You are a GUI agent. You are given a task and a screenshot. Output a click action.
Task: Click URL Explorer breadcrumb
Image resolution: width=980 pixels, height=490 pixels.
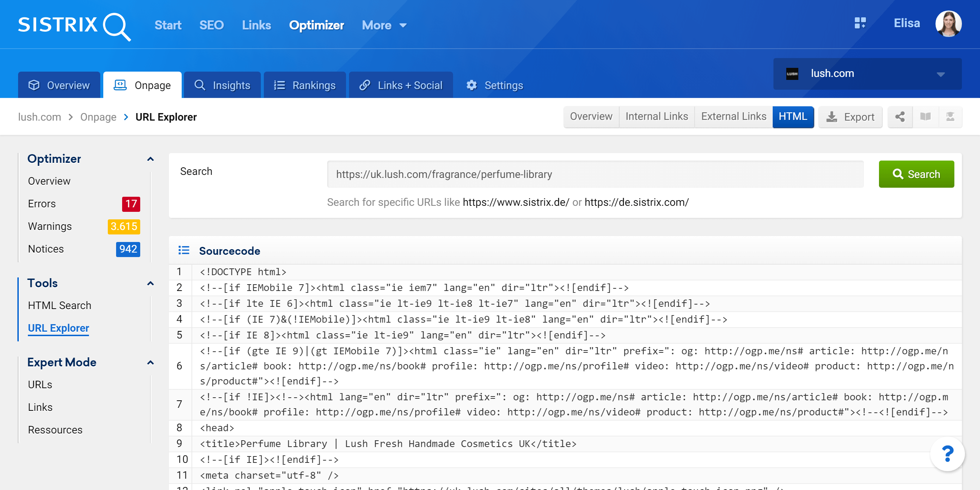click(166, 117)
